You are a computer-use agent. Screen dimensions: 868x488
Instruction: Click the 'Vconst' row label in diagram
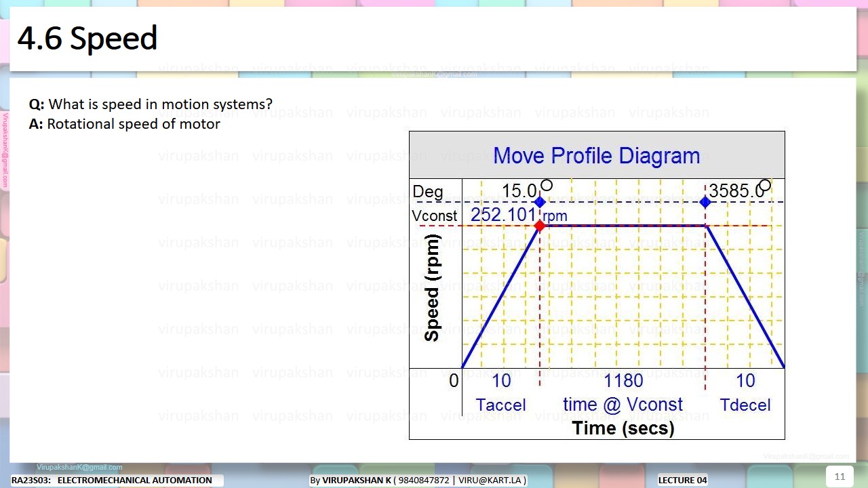[x=435, y=216]
